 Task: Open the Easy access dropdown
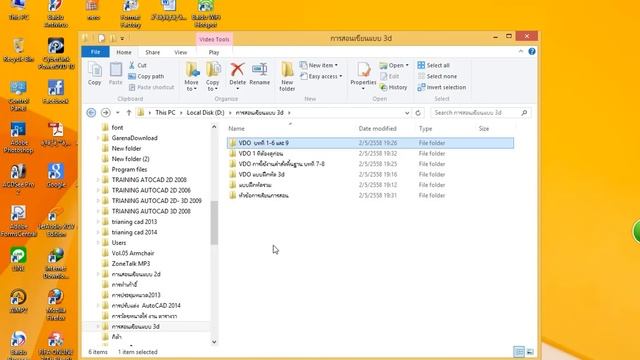click(321, 76)
